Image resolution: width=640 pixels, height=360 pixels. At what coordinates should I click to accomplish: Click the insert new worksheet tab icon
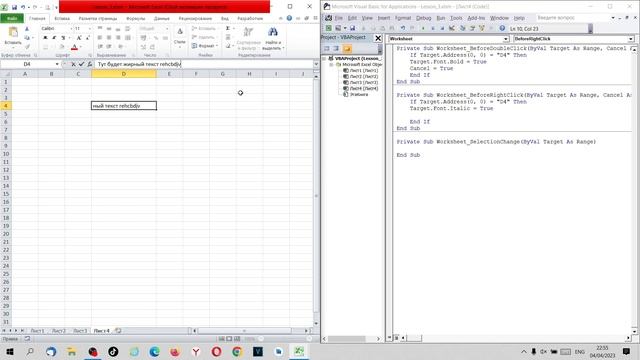click(x=118, y=331)
